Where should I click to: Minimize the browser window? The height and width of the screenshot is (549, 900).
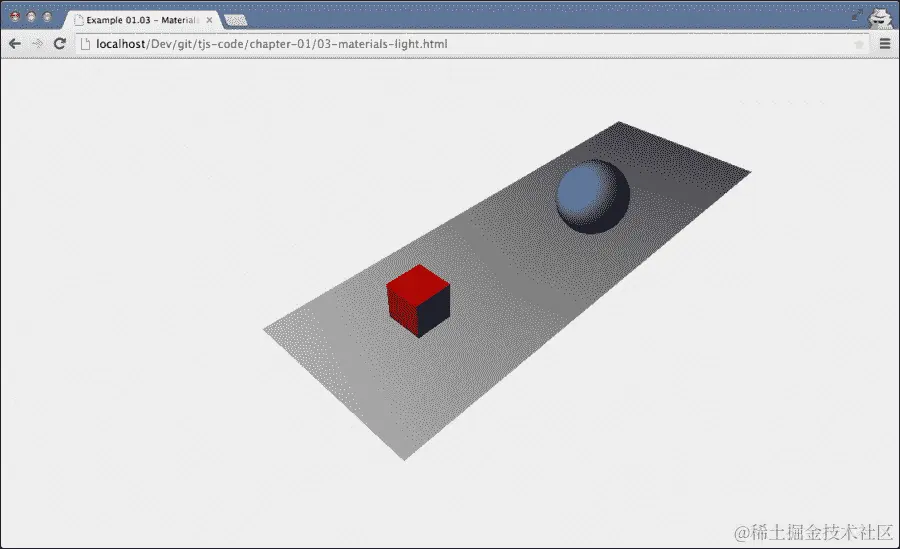(31, 17)
